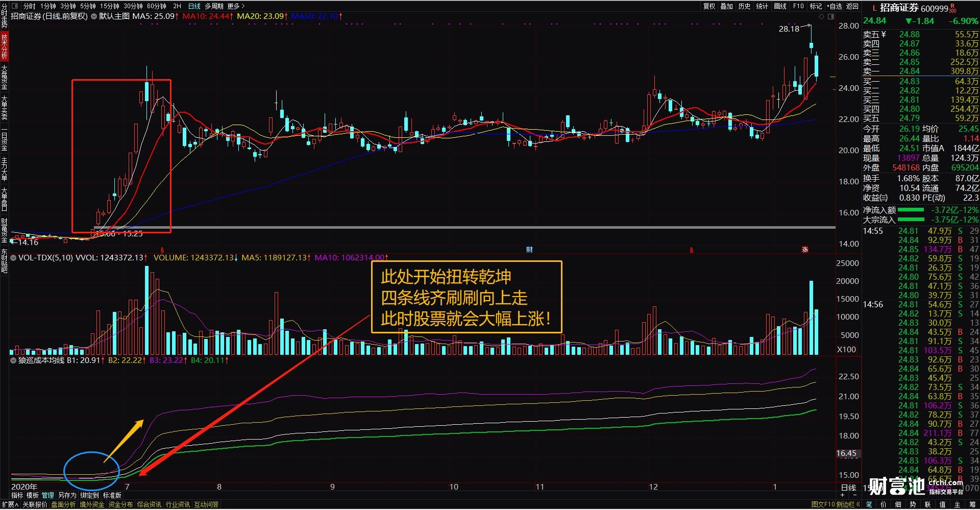
Task: Click the 财 marker below the main chart
Action: [x=529, y=250]
